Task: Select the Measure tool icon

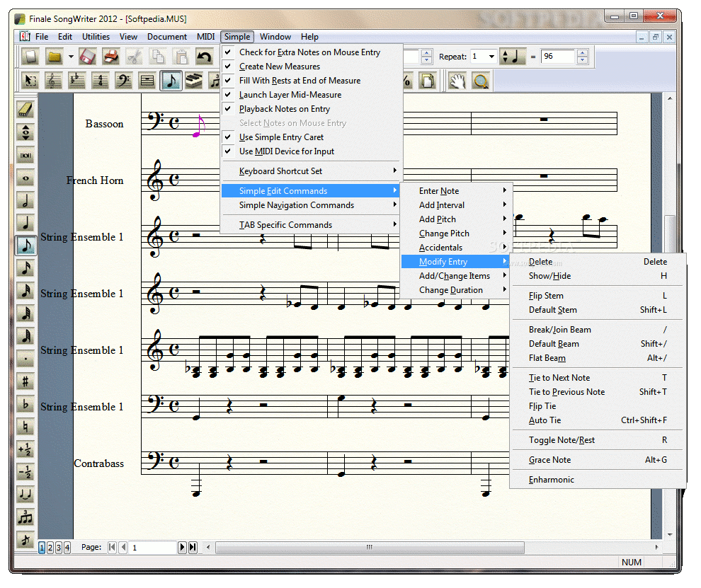Action: (x=147, y=81)
